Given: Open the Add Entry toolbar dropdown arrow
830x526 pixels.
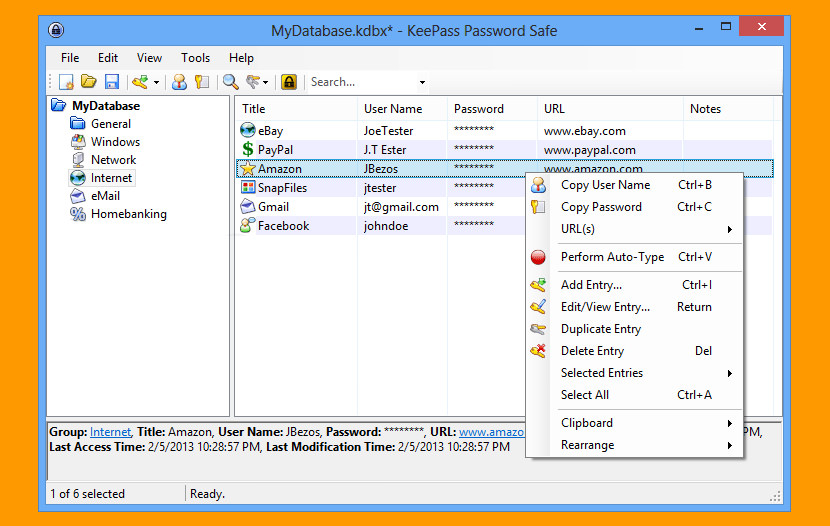Looking at the screenshot, I should (156, 83).
